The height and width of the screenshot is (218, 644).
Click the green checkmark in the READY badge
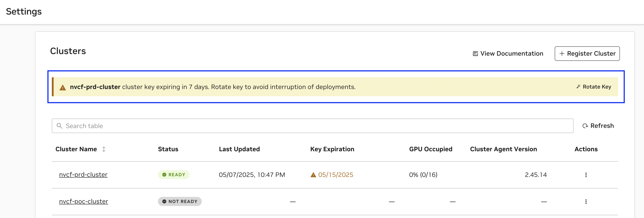click(164, 175)
